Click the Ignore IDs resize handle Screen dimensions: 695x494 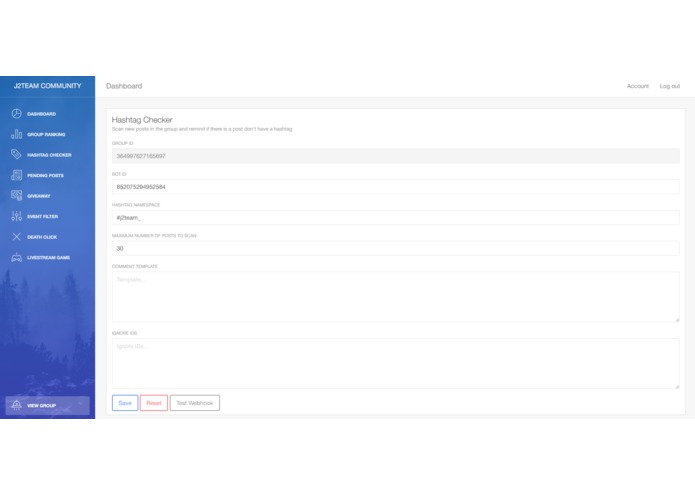pyautogui.click(x=677, y=386)
